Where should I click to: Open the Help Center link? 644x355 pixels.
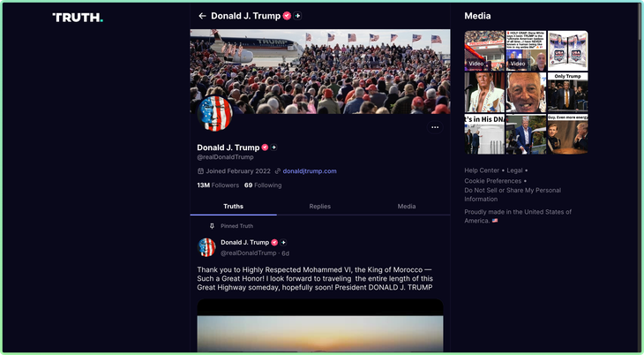[482, 170]
